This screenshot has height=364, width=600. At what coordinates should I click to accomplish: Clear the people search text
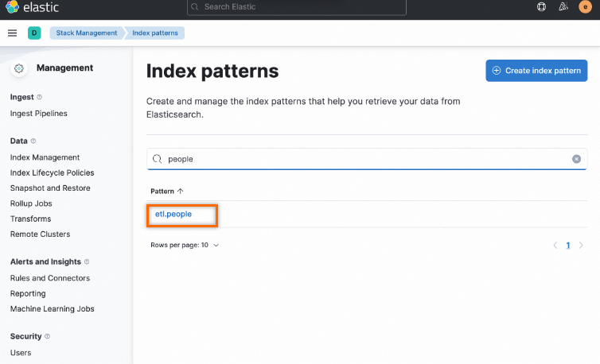click(577, 159)
